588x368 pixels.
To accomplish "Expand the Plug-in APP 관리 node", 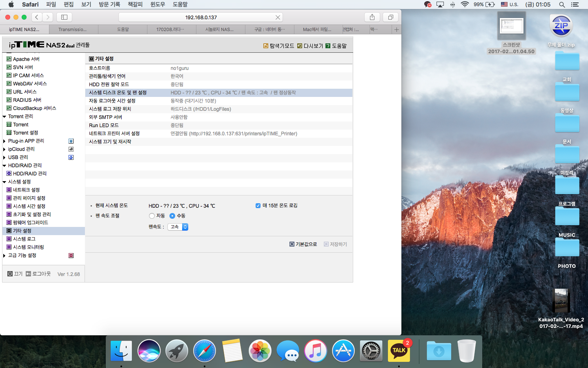I will tap(4, 141).
